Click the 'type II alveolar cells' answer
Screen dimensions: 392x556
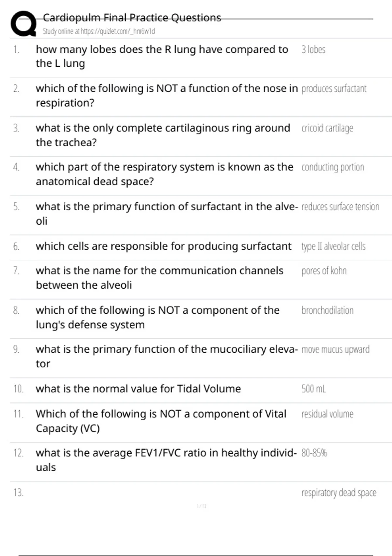pos(333,246)
